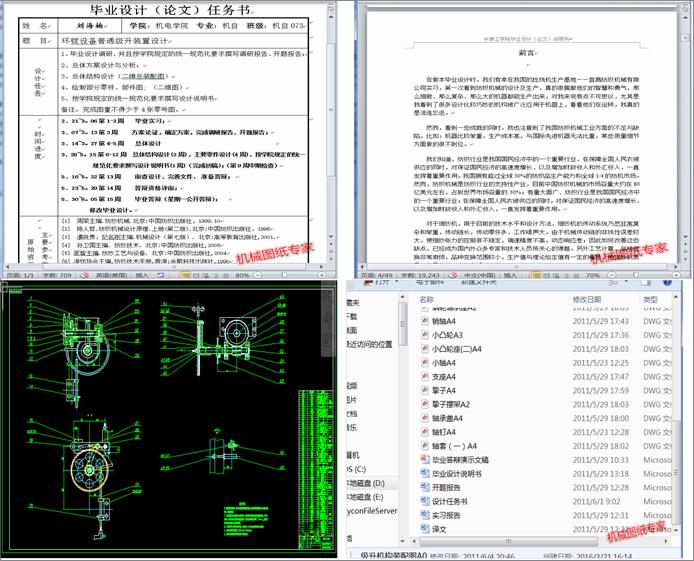Click the 小轴A4 DWG file icon
The image size is (694, 561).
pyautogui.click(x=424, y=363)
